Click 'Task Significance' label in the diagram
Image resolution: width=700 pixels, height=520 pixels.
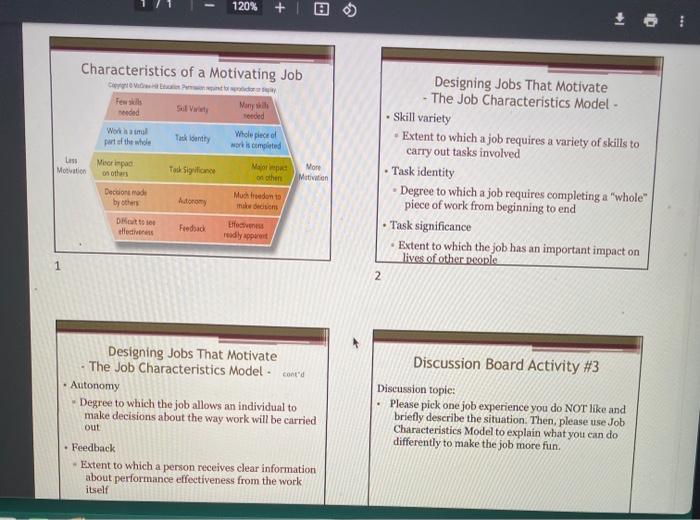[x=192, y=170]
